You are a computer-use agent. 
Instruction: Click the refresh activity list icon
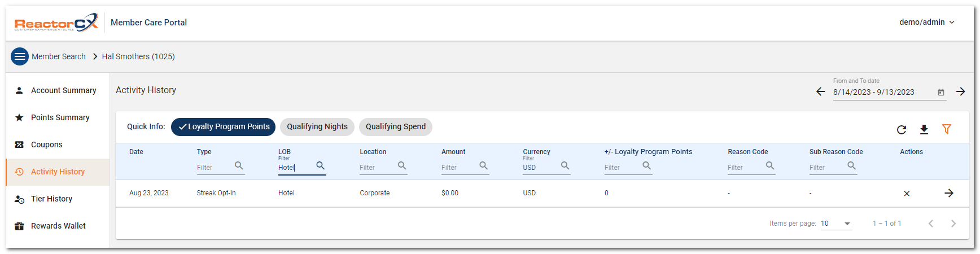902,130
